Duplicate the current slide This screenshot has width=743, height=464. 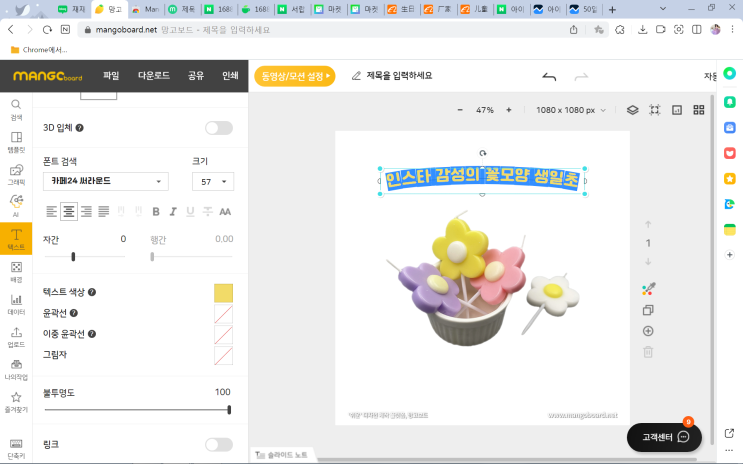coord(648,310)
